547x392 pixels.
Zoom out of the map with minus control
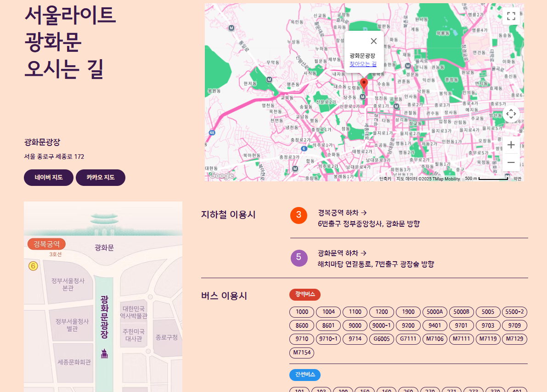pyautogui.click(x=510, y=162)
